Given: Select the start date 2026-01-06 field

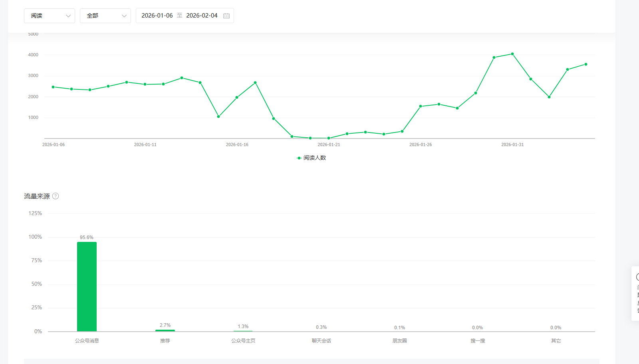Looking at the screenshot, I should pos(157,16).
